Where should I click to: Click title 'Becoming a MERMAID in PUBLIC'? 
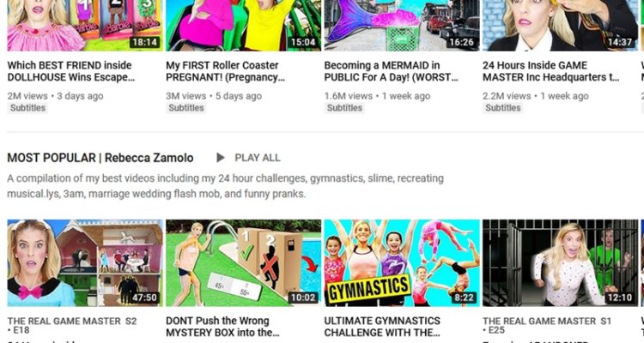pos(391,71)
